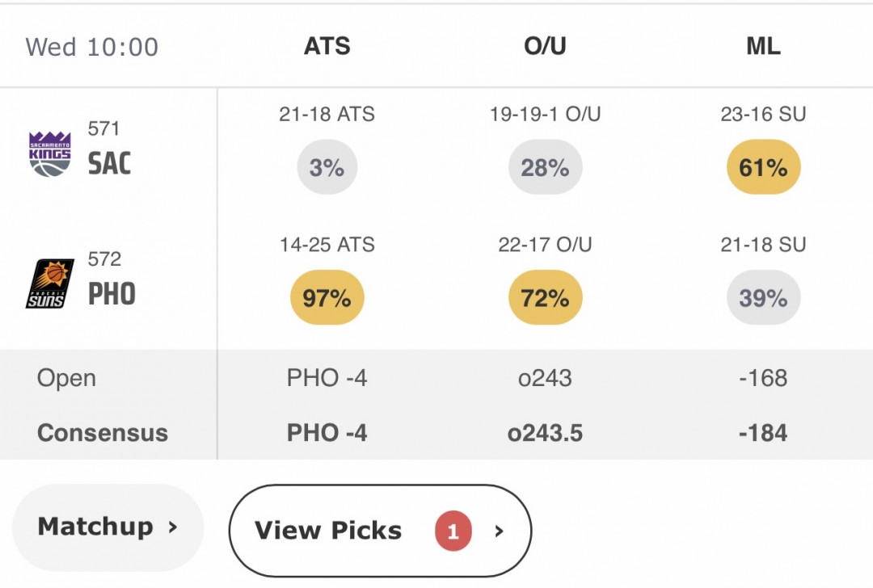Click the PHO 97% ATS pill
Screen dimensions: 873x588
pyautogui.click(x=327, y=297)
